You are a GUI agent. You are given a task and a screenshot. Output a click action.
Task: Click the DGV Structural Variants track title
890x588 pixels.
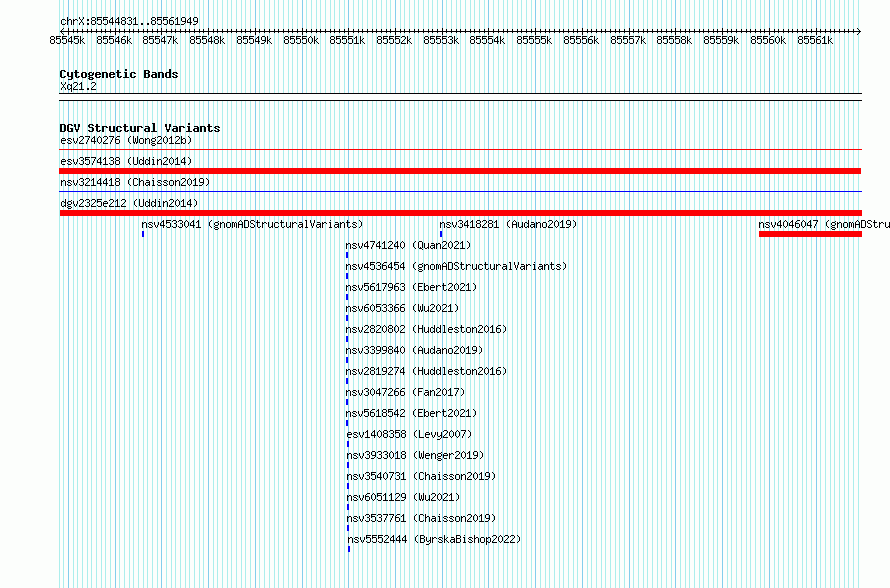coord(140,128)
